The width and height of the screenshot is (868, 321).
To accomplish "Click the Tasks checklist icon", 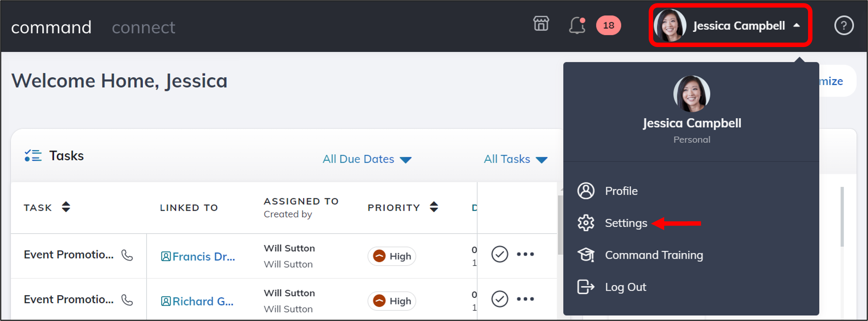I will (33, 156).
